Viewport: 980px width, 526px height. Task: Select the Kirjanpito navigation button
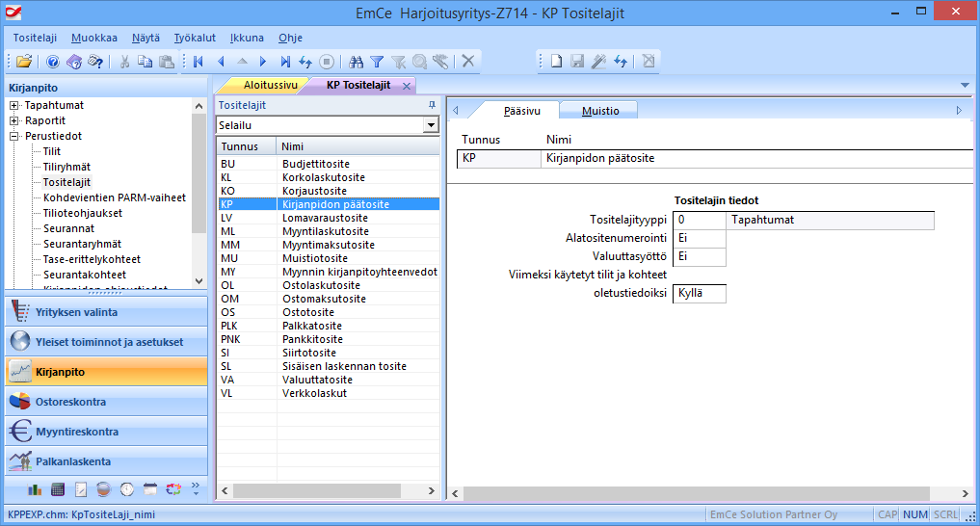pyautogui.click(x=106, y=372)
